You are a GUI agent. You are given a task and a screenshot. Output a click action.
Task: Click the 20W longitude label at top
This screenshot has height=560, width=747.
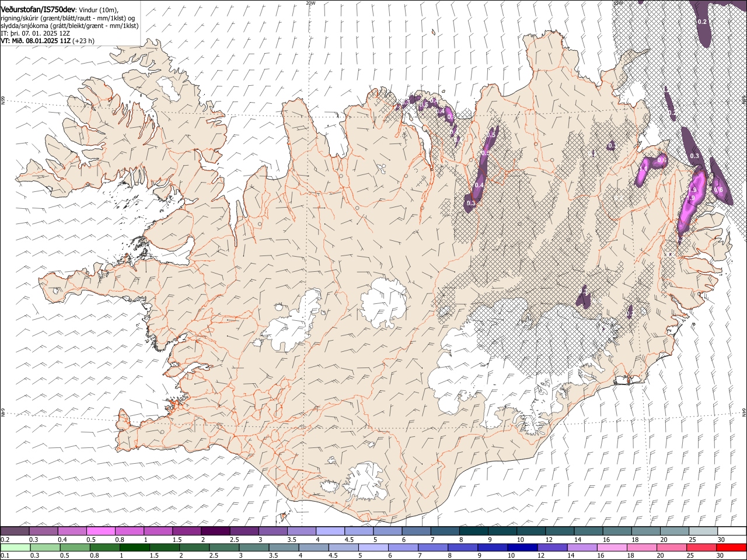point(310,3)
